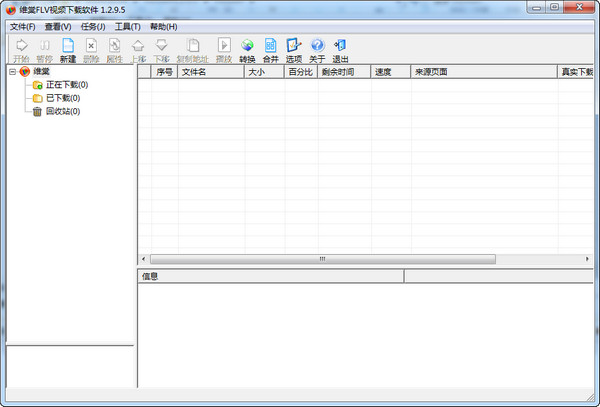Open the 帮助(H) menu
600x407 pixels.
click(x=163, y=27)
